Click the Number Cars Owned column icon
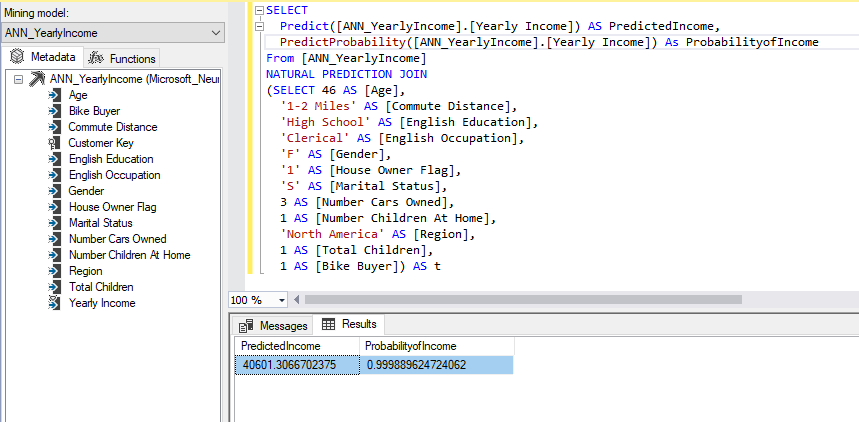The width and height of the screenshot is (859, 422). 54,239
